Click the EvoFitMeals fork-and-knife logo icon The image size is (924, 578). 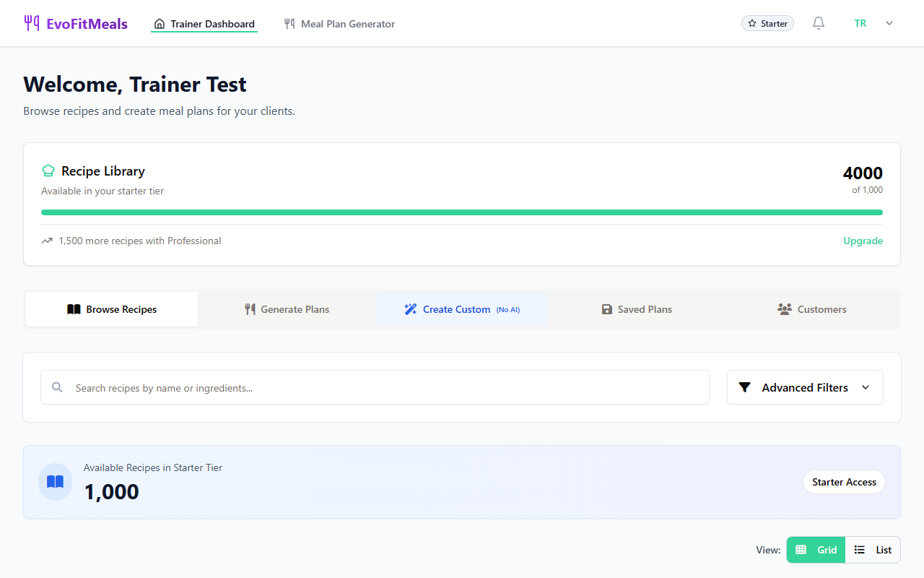click(31, 23)
